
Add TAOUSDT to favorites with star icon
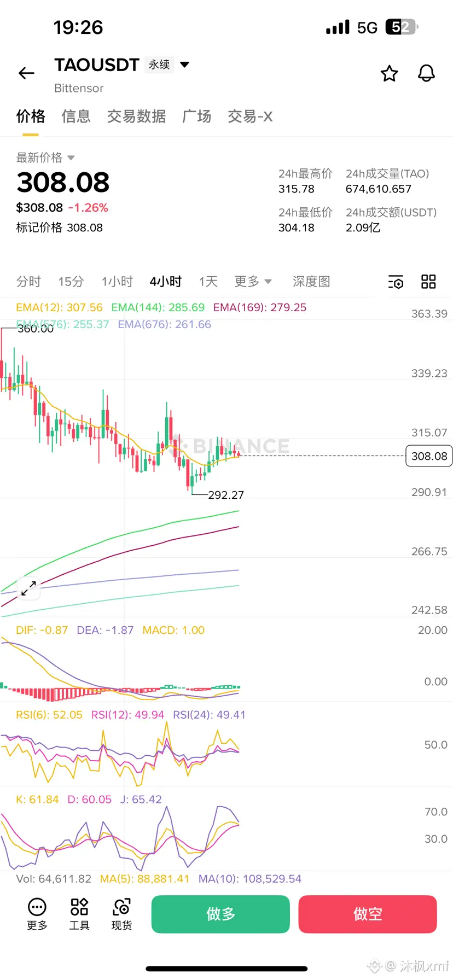[x=389, y=73]
